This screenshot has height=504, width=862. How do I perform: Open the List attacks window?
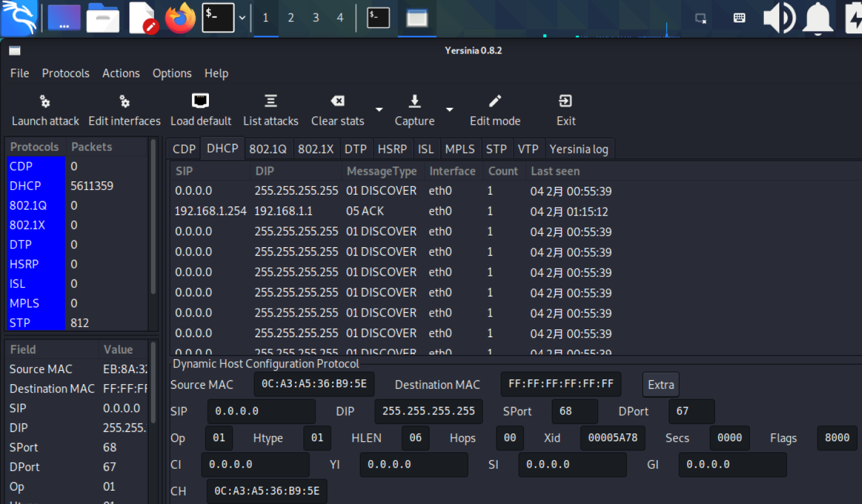tap(270, 102)
